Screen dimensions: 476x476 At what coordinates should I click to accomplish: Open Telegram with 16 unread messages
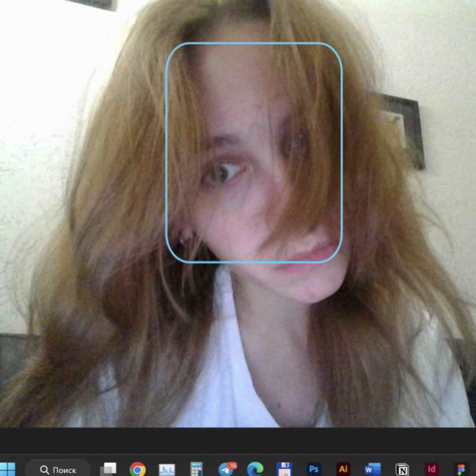227,469
